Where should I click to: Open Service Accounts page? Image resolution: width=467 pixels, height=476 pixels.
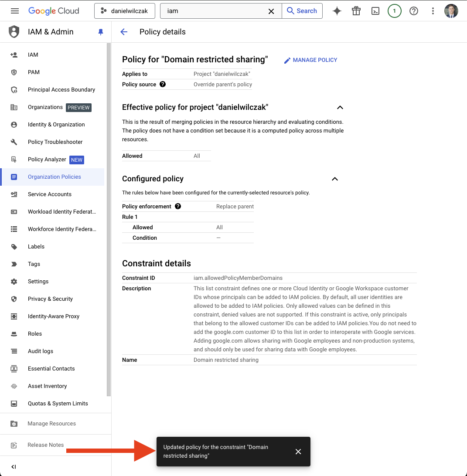(52, 194)
